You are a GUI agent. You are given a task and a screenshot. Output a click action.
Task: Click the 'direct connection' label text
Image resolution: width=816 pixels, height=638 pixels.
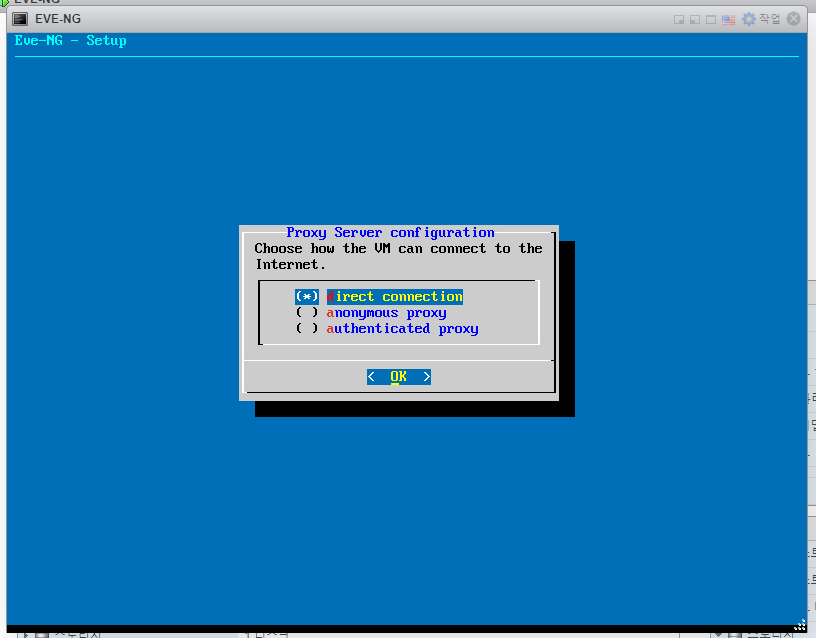(x=394, y=297)
